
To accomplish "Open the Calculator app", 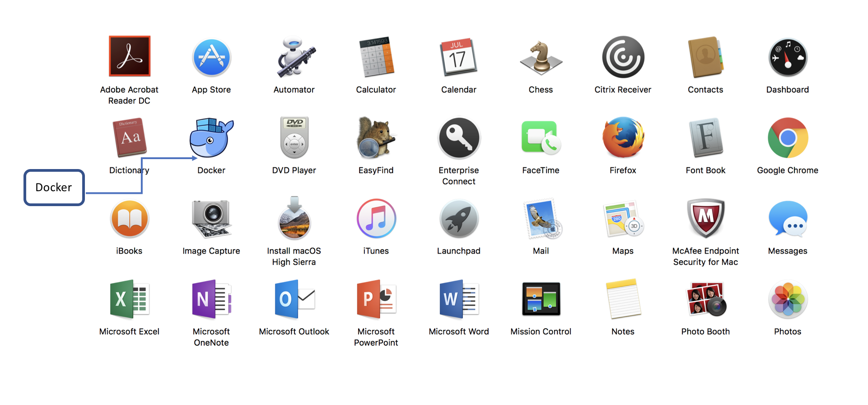I will pyautogui.click(x=376, y=57).
